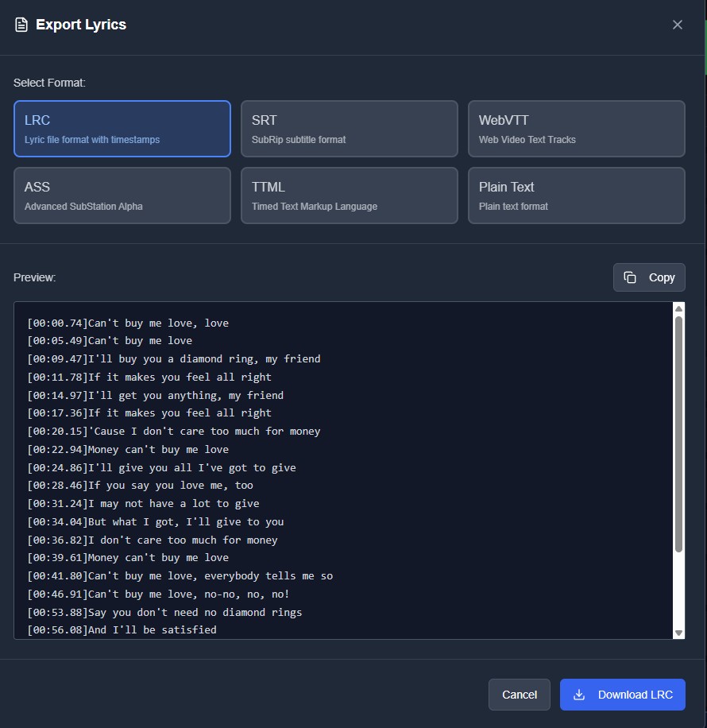This screenshot has height=728, width=707.
Task: Click the download icon in Download LRC
Action: click(x=579, y=695)
